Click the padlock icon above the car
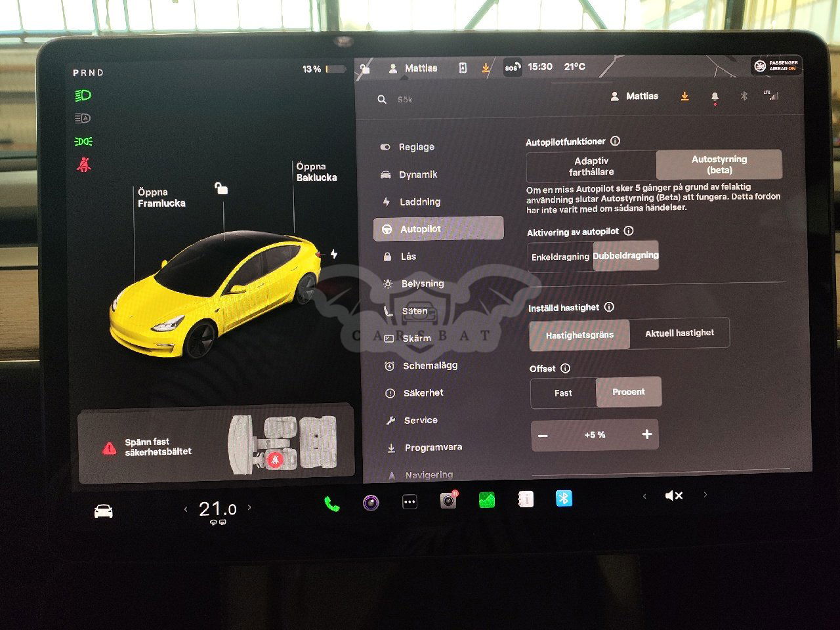The height and width of the screenshot is (630, 840). (221, 189)
